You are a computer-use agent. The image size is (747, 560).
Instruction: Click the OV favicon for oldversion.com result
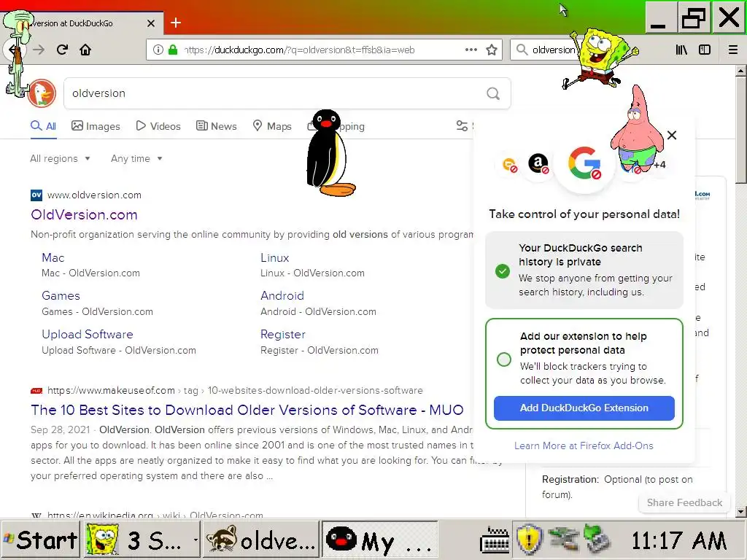pyautogui.click(x=36, y=195)
